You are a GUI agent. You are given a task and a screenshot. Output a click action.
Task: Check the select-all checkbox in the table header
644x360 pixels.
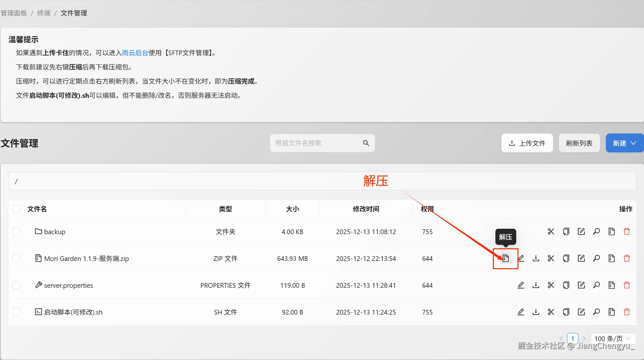click(16, 209)
